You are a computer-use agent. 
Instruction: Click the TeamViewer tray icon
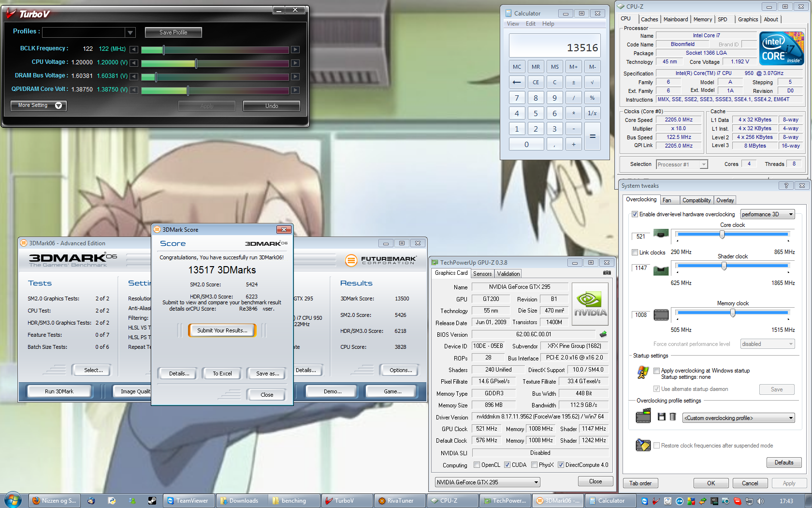click(644, 501)
